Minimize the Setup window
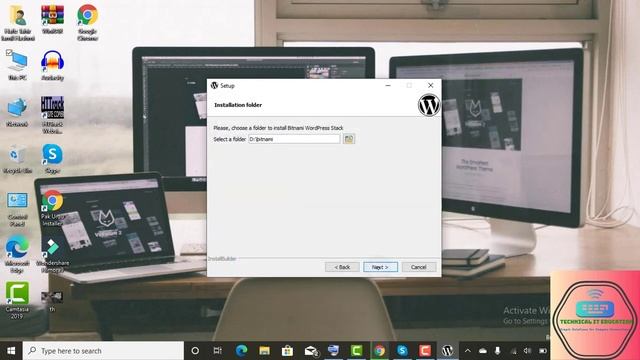Image resolution: width=640 pixels, height=360 pixels. tap(388, 85)
